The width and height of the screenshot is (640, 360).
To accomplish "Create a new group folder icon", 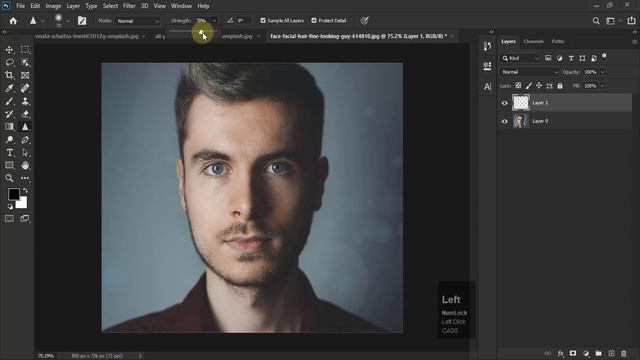I will 598,353.
